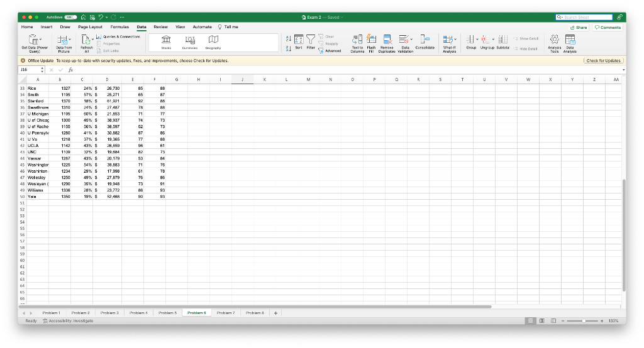Insert a Subtotal
Image resolution: width=644 pixels, height=348 pixels.
pos(502,42)
